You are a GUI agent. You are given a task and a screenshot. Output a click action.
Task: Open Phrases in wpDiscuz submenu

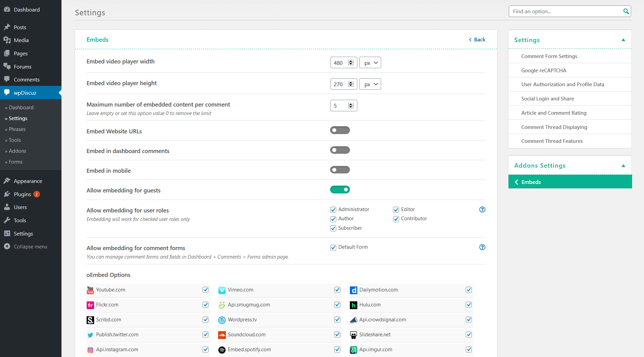[17, 129]
